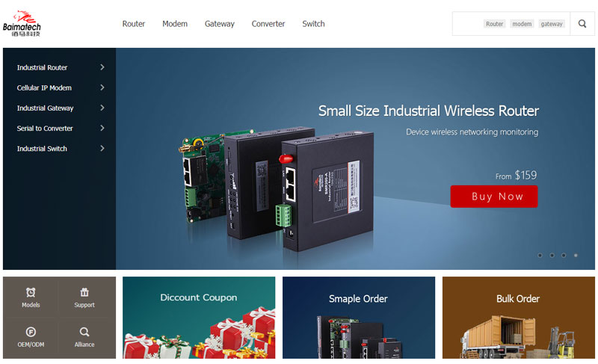Click the gateway search tag

click(x=552, y=24)
